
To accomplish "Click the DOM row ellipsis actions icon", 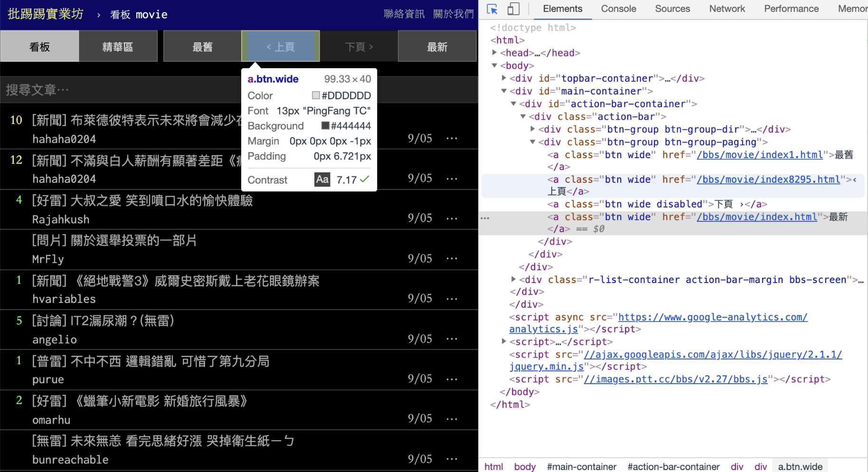I will 485,218.
